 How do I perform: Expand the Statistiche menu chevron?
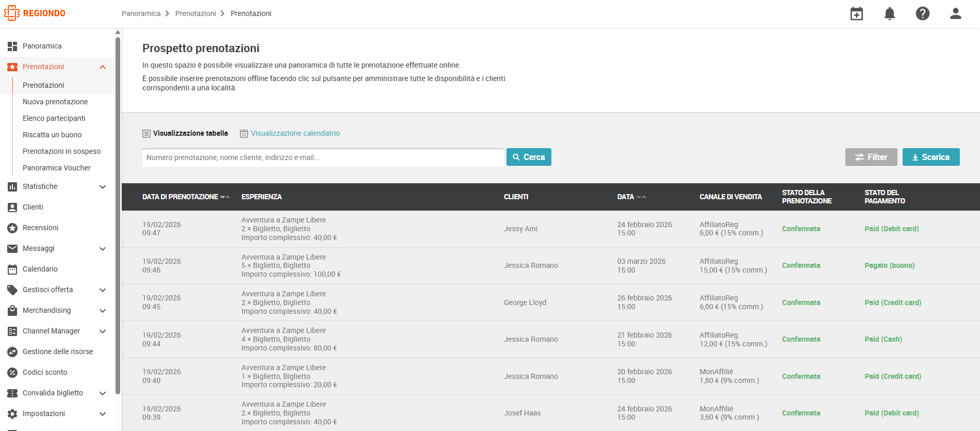(103, 186)
